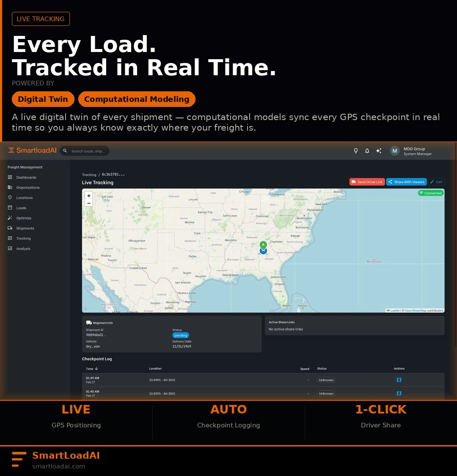Click the green A marker on map
This screenshot has height=476, width=457.
(263, 245)
